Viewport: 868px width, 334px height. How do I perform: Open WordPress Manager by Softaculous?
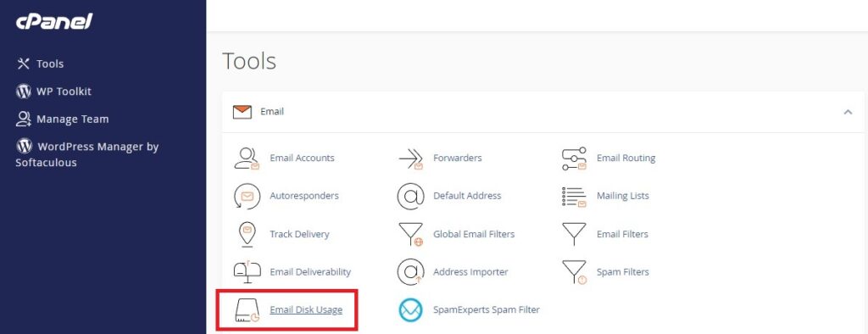(x=87, y=154)
